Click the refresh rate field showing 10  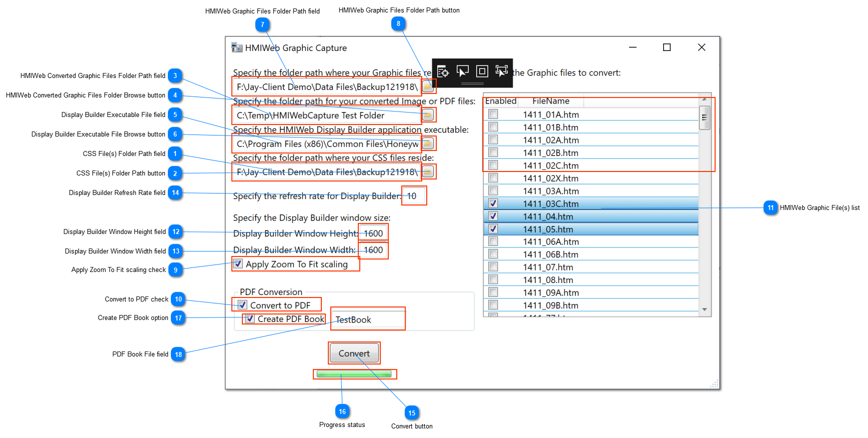(x=414, y=196)
